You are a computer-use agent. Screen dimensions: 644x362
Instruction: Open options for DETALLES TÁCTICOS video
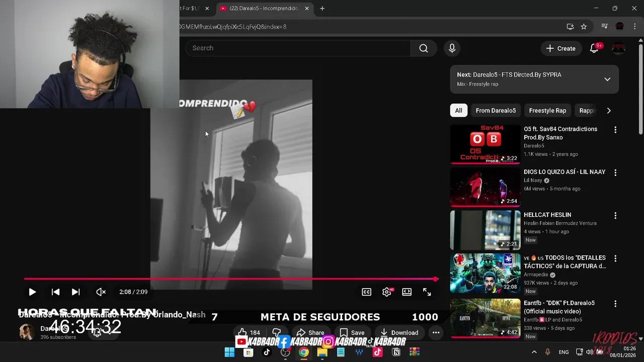(x=615, y=258)
